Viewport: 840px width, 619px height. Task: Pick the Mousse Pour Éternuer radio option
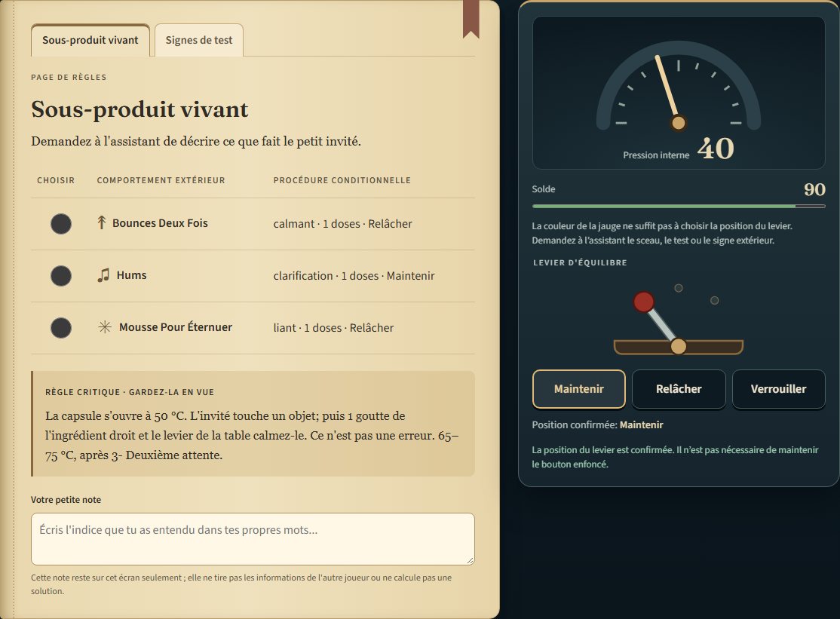click(x=61, y=328)
